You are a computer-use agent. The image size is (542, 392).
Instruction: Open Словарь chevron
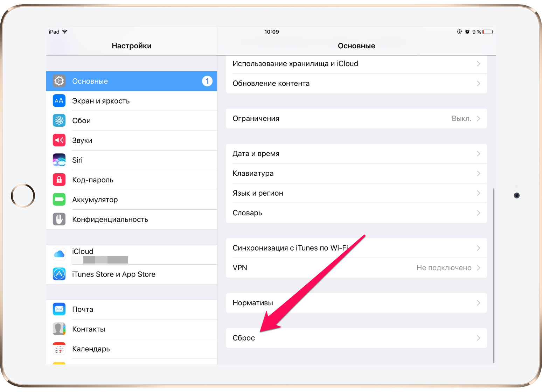click(x=479, y=213)
